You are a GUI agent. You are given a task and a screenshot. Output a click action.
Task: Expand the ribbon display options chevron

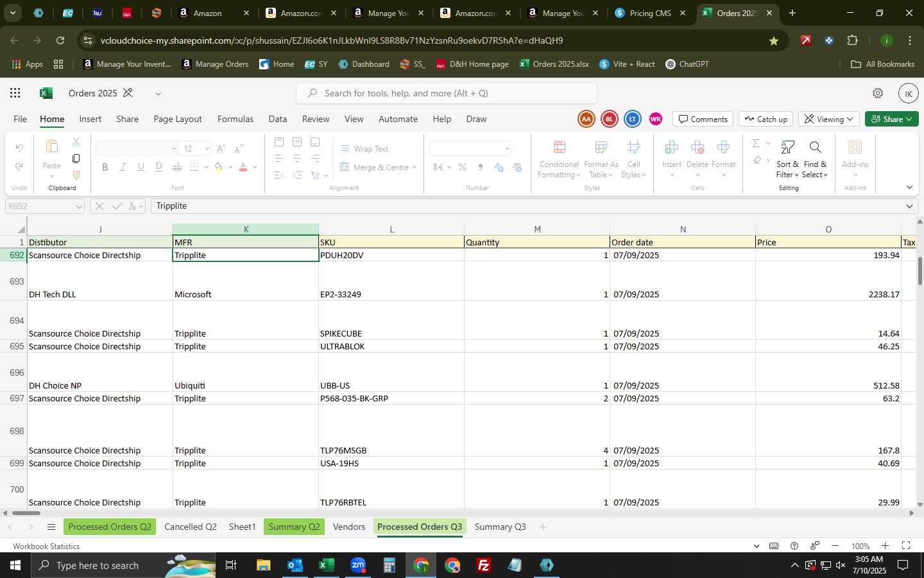(909, 187)
